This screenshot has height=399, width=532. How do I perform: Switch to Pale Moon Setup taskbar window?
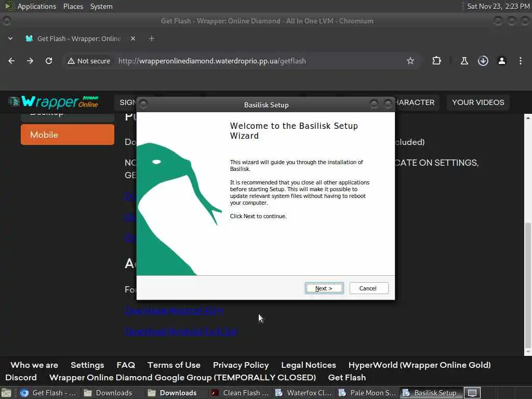point(367,393)
